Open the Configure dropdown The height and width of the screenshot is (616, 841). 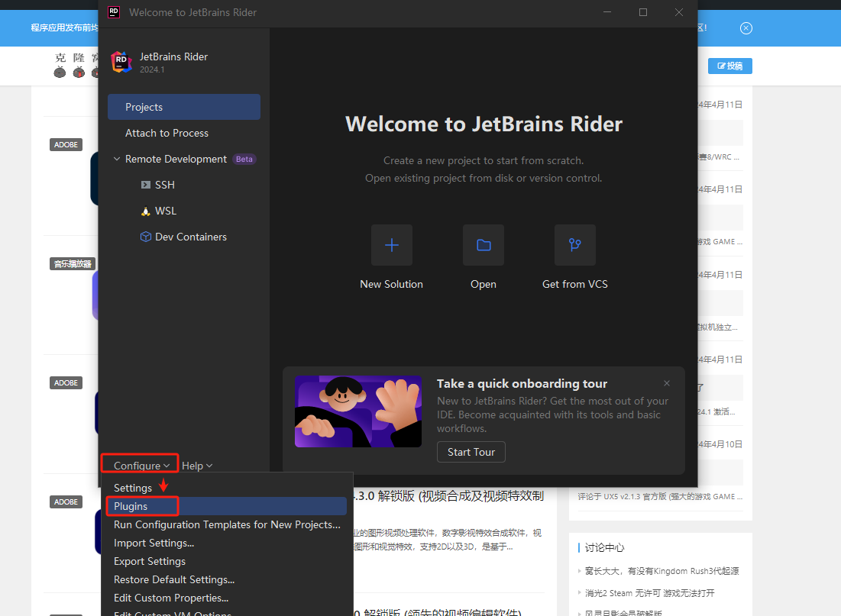(141, 466)
